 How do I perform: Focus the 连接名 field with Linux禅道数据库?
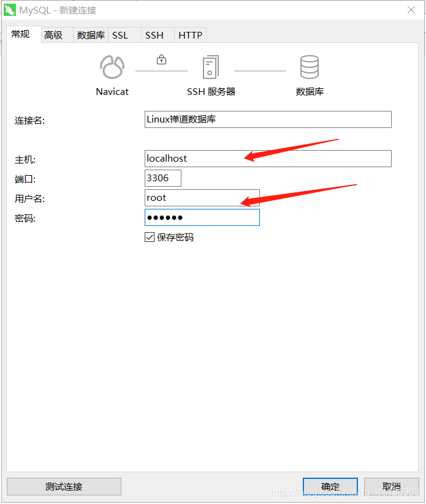(x=268, y=119)
